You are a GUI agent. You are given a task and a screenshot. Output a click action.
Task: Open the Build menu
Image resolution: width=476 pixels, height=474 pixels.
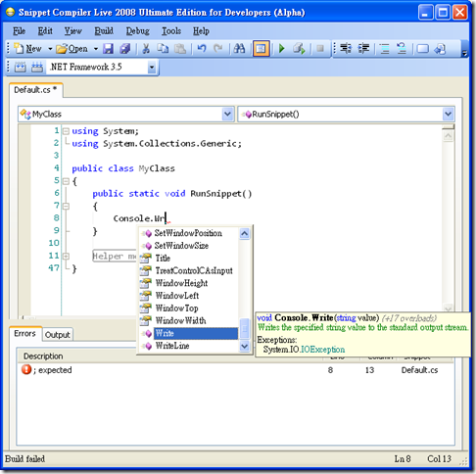tap(104, 31)
